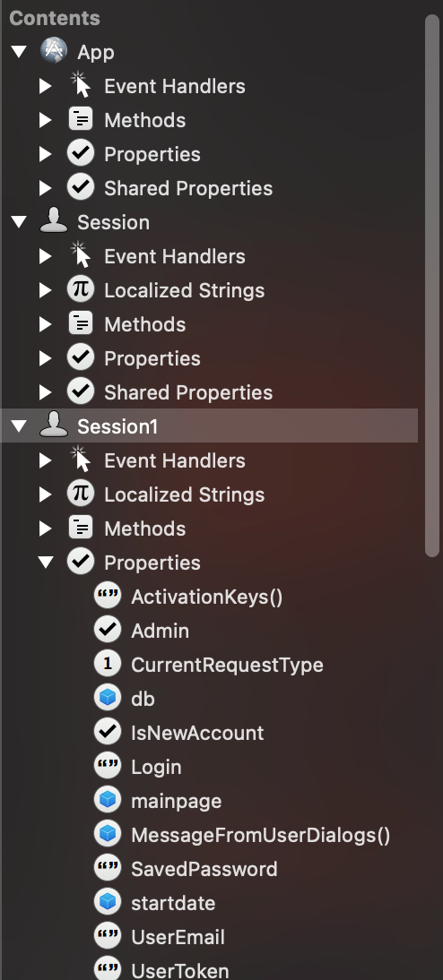This screenshot has height=980, width=443.
Task: Select the MessageFromUserDialogs() property
Action: [x=260, y=834]
